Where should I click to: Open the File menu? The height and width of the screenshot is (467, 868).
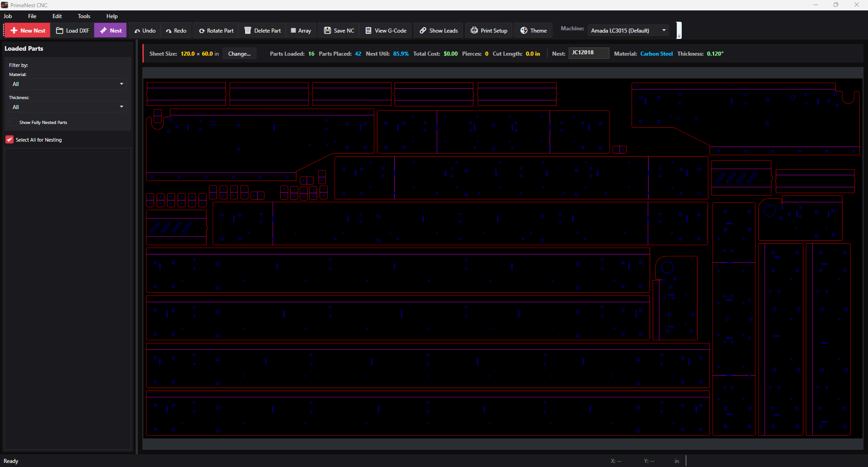click(32, 16)
